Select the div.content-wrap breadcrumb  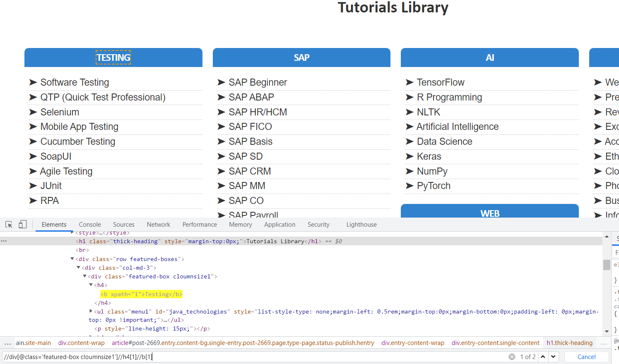(x=82, y=343)
